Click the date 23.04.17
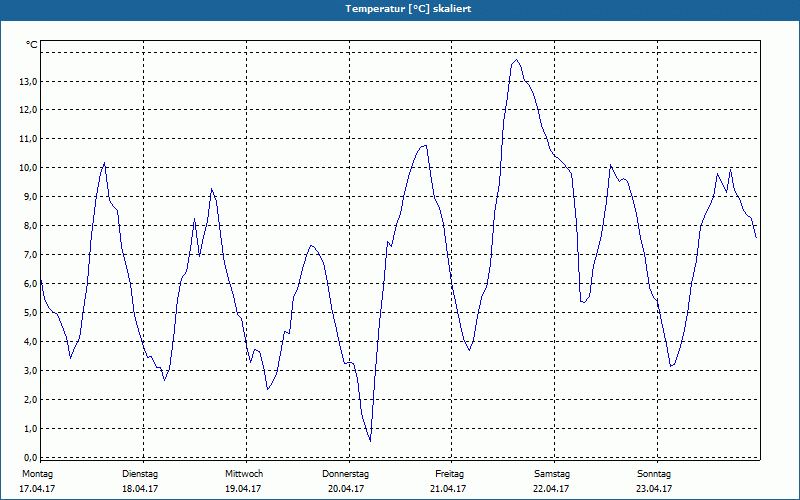Image resolution: width=800 pixels, height=500 pixels. 654,489
